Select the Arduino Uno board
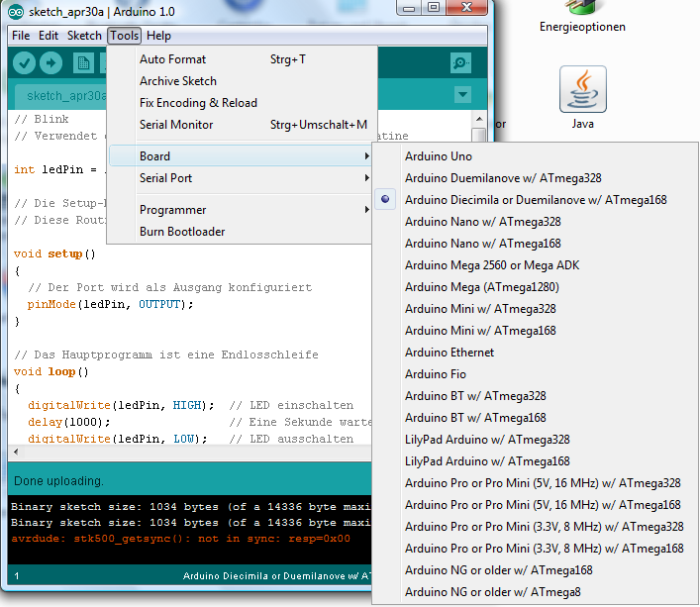This screenshot has width=700, height=607. pos(536,156)
